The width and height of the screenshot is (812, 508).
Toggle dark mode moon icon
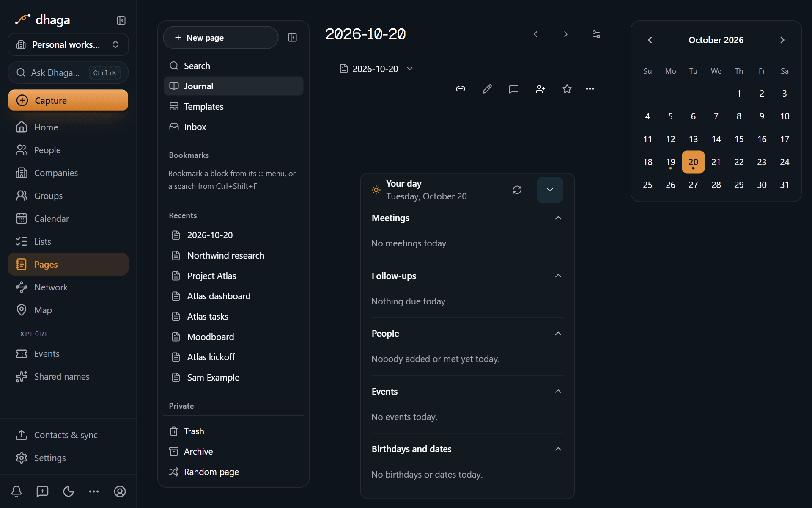[68, 491]
